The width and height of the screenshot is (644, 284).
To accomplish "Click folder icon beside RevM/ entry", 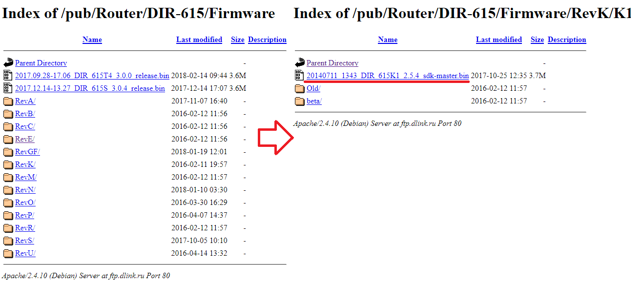I will coord(8,178).
